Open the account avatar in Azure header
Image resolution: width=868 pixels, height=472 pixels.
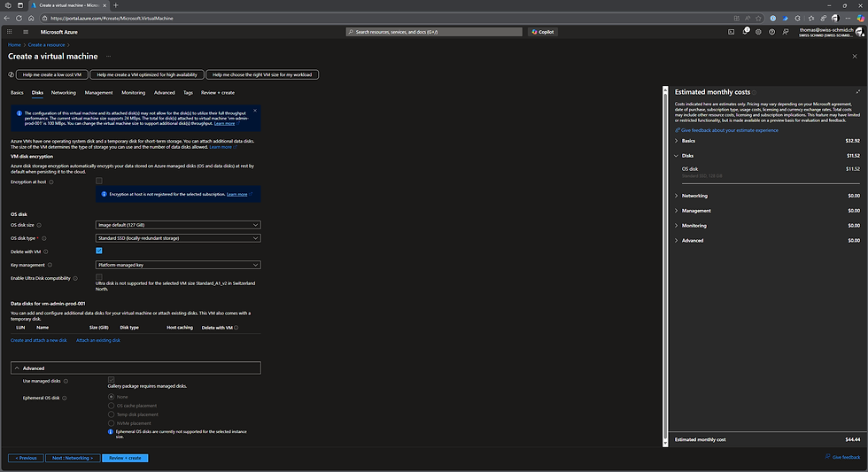[860, 33]
